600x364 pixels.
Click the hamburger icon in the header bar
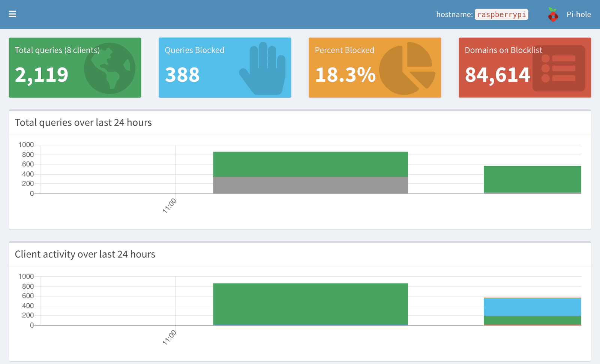(12, 14)
